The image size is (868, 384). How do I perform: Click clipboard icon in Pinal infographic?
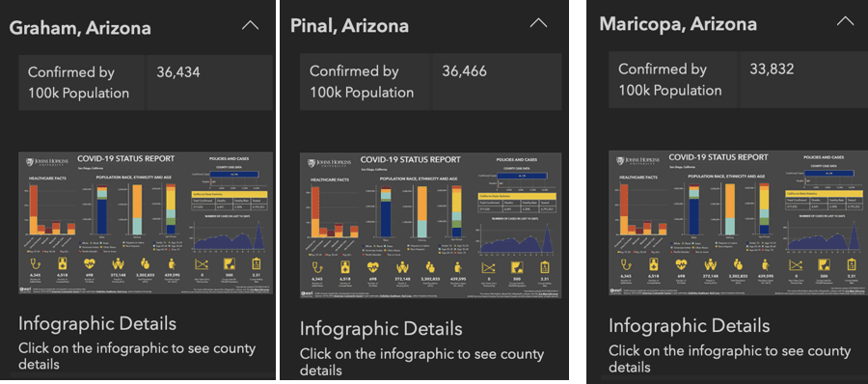tap(544, 267)
